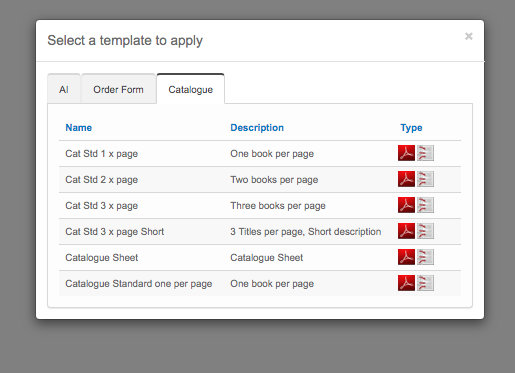Screen dimensions: 515x373
Task: Choose the Cat Std 3 x page name
Action: (x=102, y=206)
